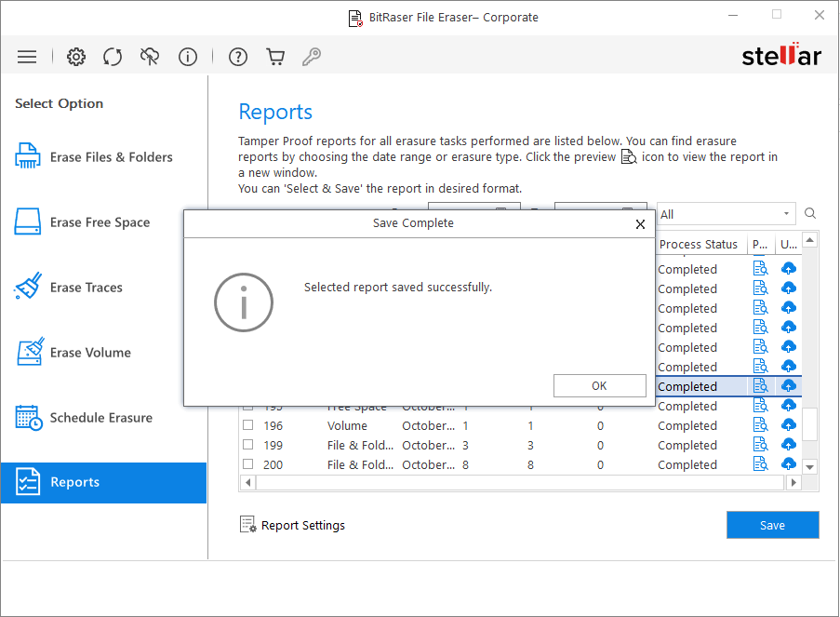
Task: Tick the checkbox for report 199
Action: pos(248,445)
